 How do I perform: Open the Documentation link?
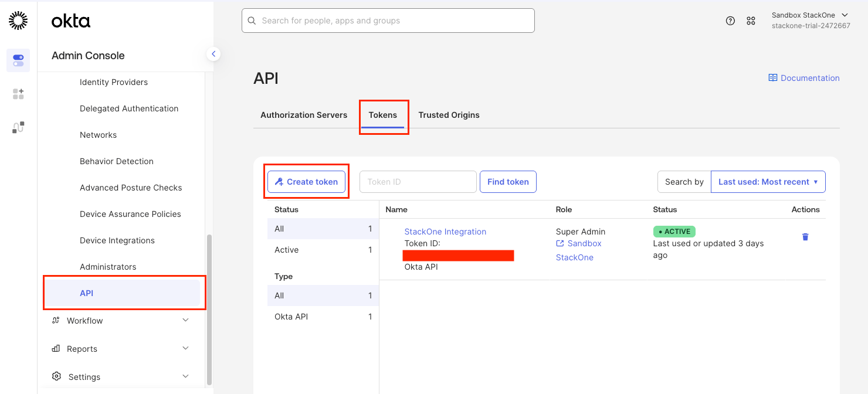point(810,78)
